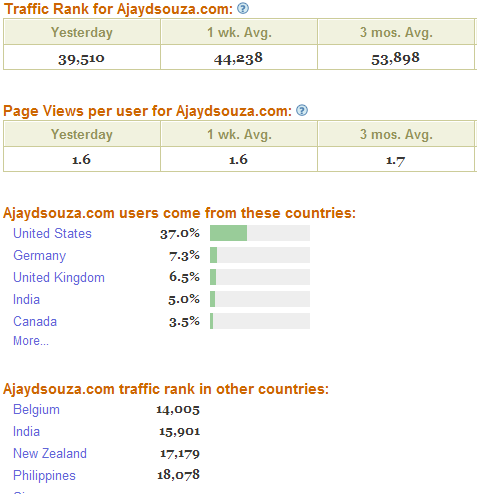Click the 3 mos. Avg. rank 53,898

[396, 59]
